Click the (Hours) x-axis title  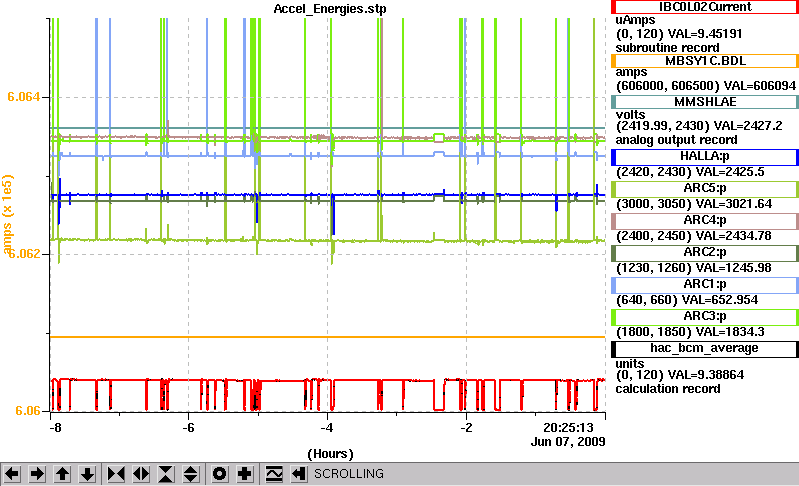(x=330, y=454)
